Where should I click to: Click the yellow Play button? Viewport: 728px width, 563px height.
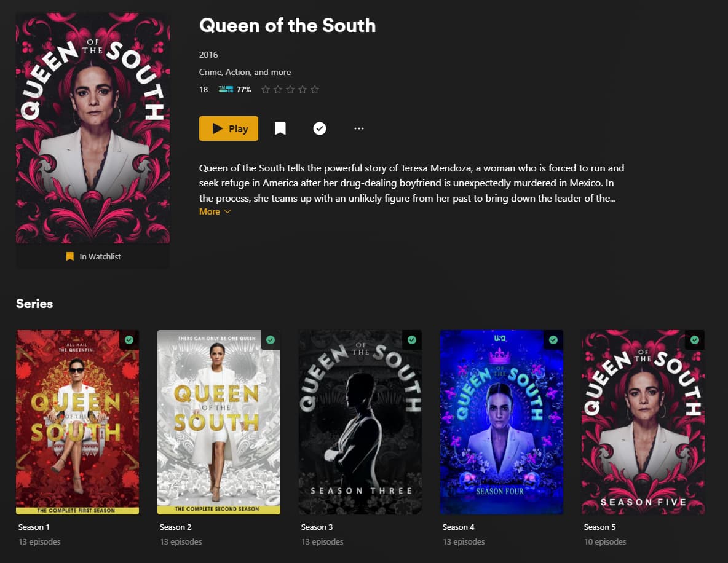(229, 128)
